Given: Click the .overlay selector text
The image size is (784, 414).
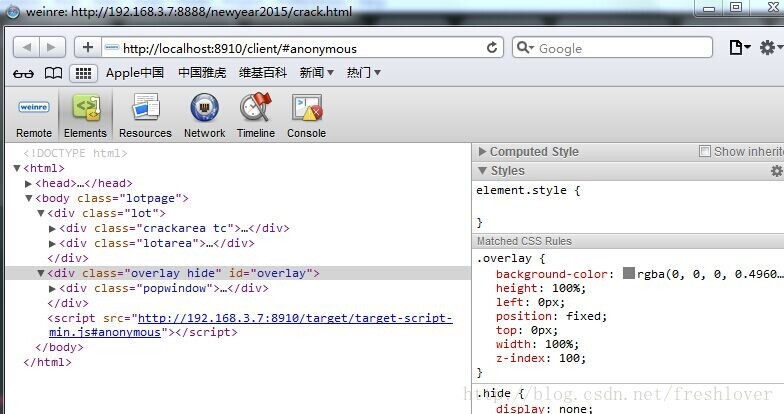Looking at the screenshot, I should [504, 258].
